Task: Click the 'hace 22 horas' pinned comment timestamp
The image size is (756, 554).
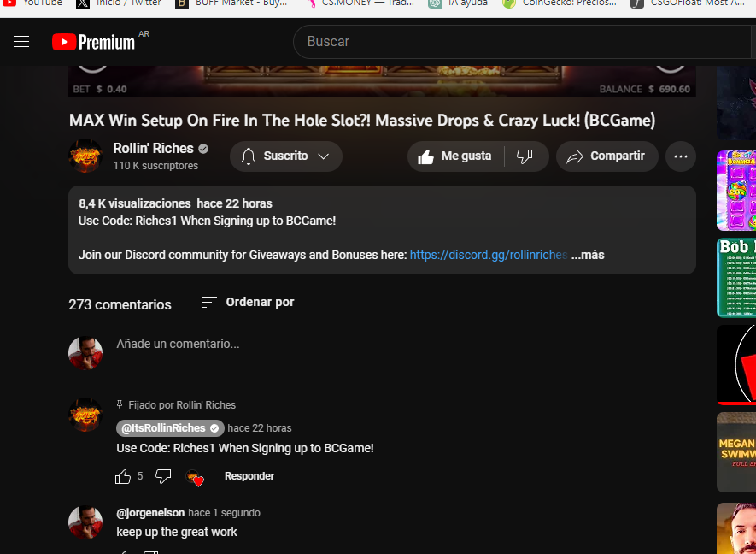Action: click(260, 428)
